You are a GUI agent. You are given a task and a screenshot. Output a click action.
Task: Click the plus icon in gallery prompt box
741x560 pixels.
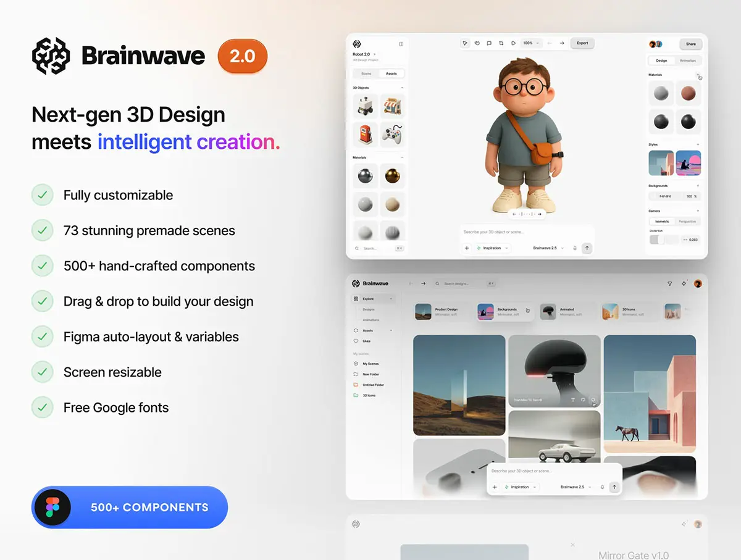coord(495,487)
